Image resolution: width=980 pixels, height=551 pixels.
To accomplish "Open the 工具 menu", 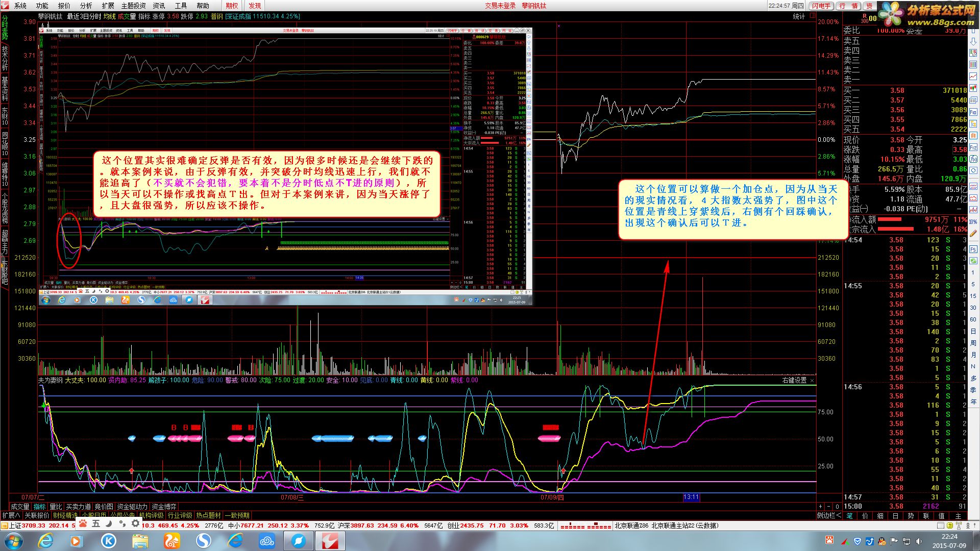I will pyautogui.click(x=181, y=6).
